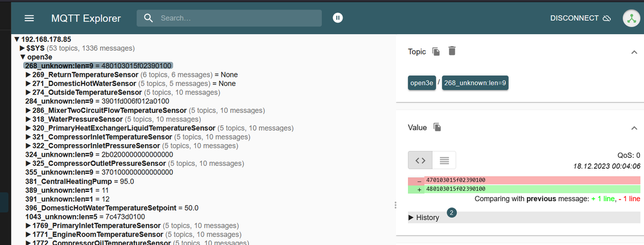
Task: Select the 355_unknown:len=9 topic
Action: coord(99,172)
